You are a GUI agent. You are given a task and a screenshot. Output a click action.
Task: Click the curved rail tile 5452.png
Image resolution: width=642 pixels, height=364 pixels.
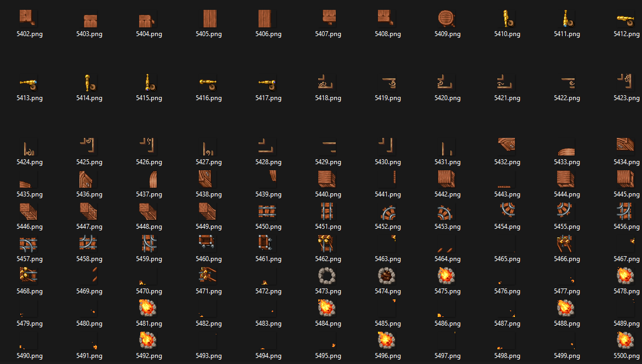click(388, 211)
